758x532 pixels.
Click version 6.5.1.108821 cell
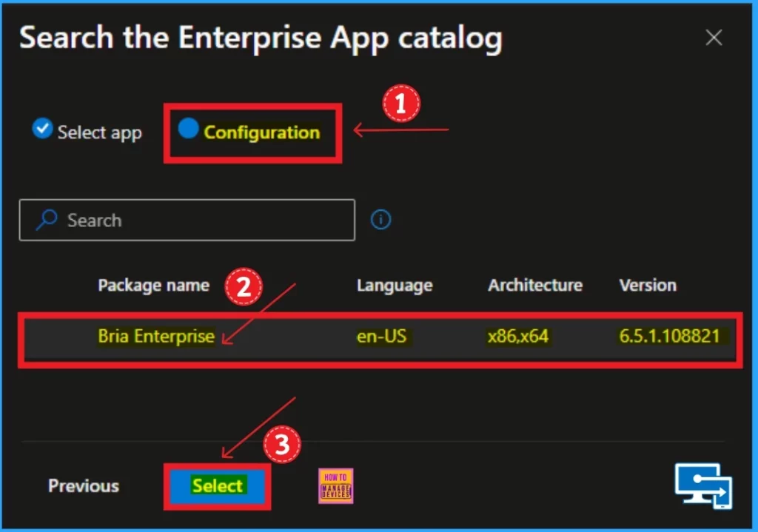(x=669, y=336)
